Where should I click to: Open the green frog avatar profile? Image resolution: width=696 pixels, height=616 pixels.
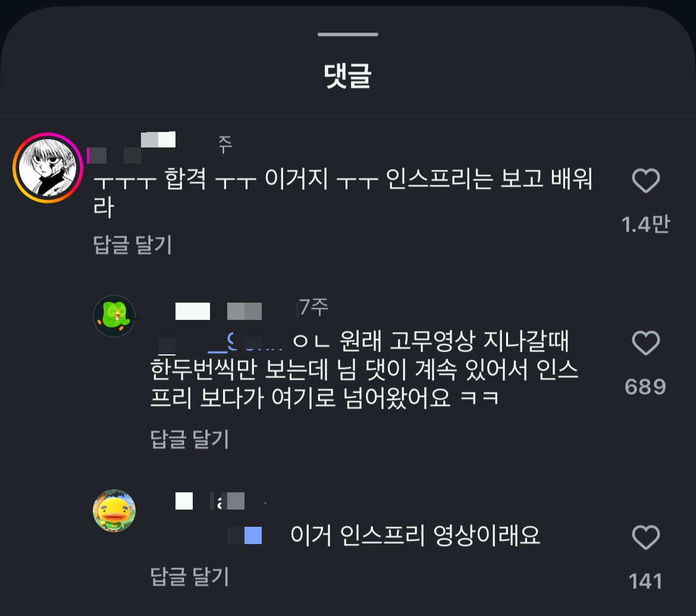pos(114,316)
